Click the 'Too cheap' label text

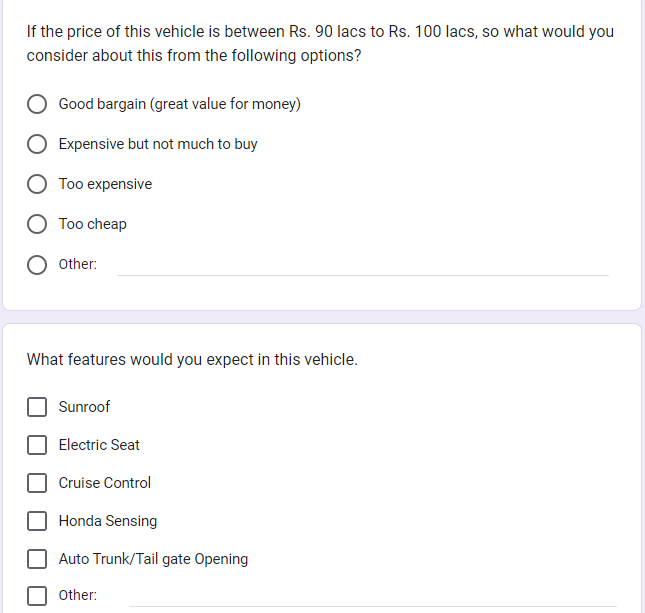click(x=93, y=224)
